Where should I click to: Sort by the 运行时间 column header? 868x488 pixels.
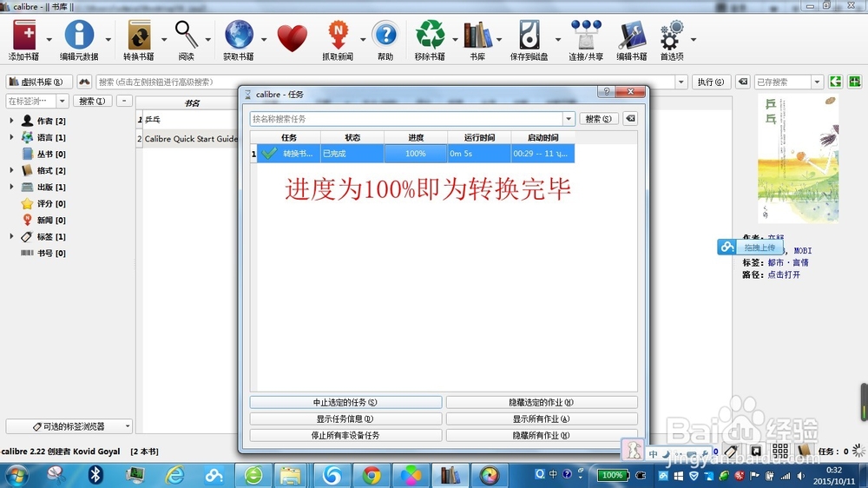[x=479, y=137]
